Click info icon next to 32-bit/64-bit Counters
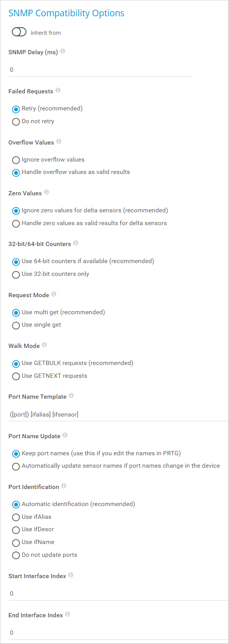The height and width of the screenshot is (644, 229). (76, 243)
